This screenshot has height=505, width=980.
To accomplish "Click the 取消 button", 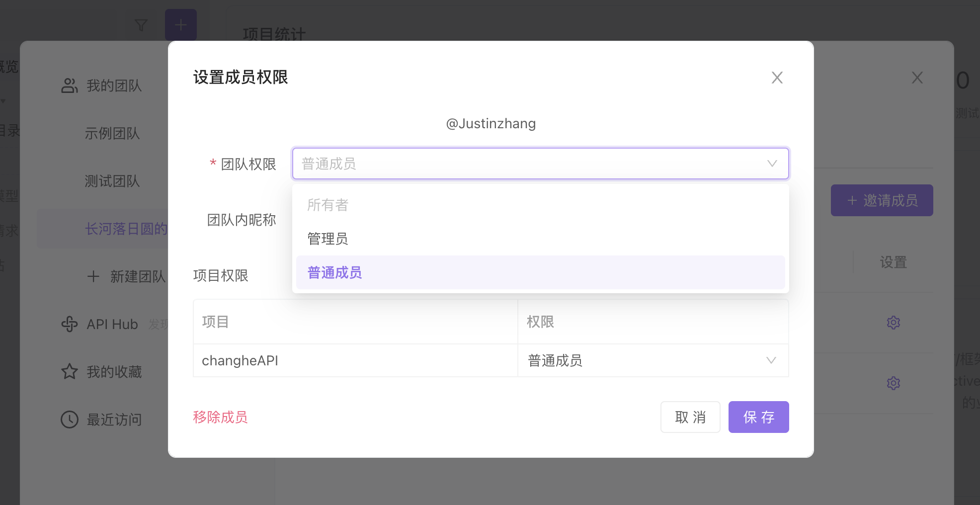I will [x=690, y=417].
